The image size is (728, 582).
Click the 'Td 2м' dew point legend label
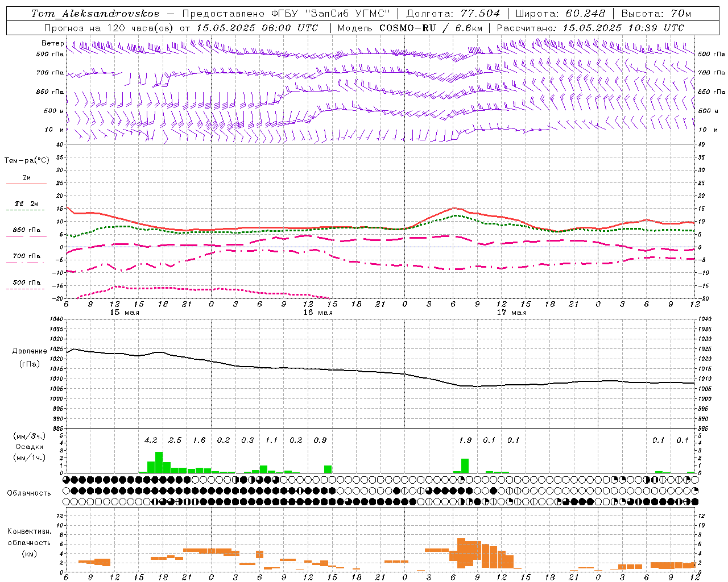click(27, 203)
